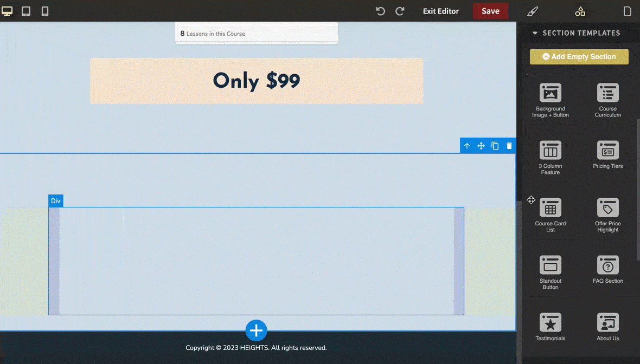The image size is (640, 364).
Task: Pick the Offer Price Highlight template
Action: (x=608, y=215)
